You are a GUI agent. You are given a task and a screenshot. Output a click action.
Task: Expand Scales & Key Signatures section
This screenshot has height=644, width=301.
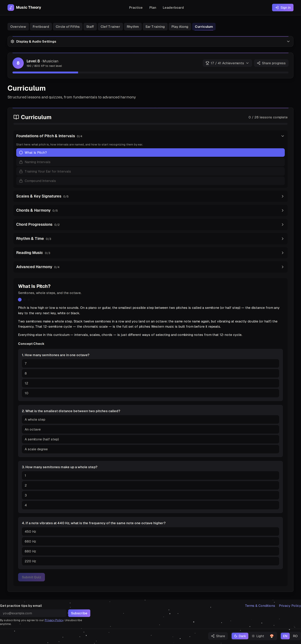(x=150, y=196)
